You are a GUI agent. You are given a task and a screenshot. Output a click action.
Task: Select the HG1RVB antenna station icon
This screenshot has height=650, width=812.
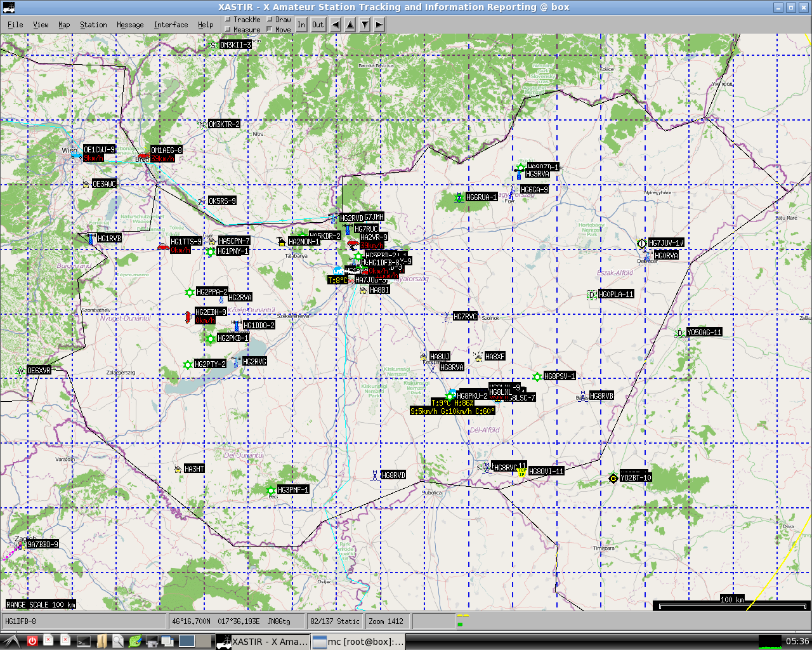[91, 239]
